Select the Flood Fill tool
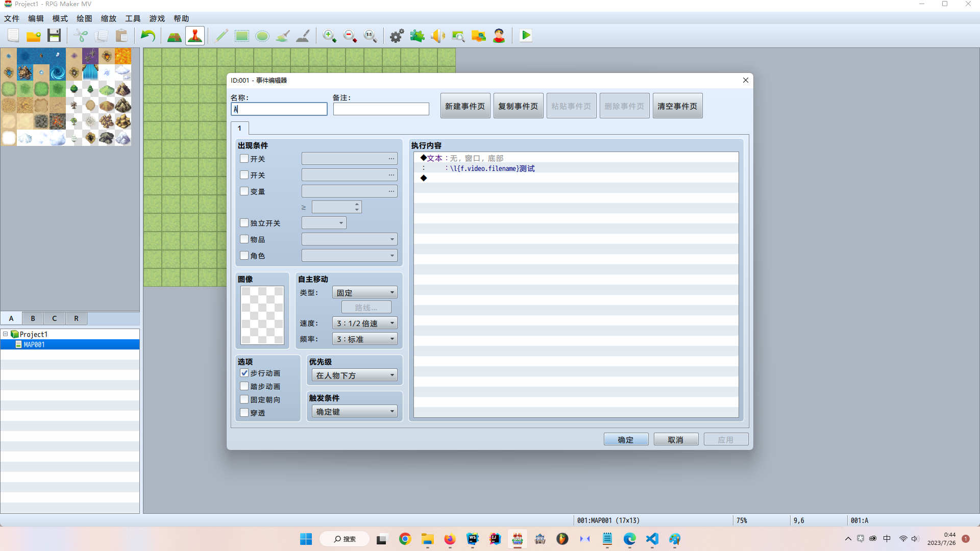 283,36
